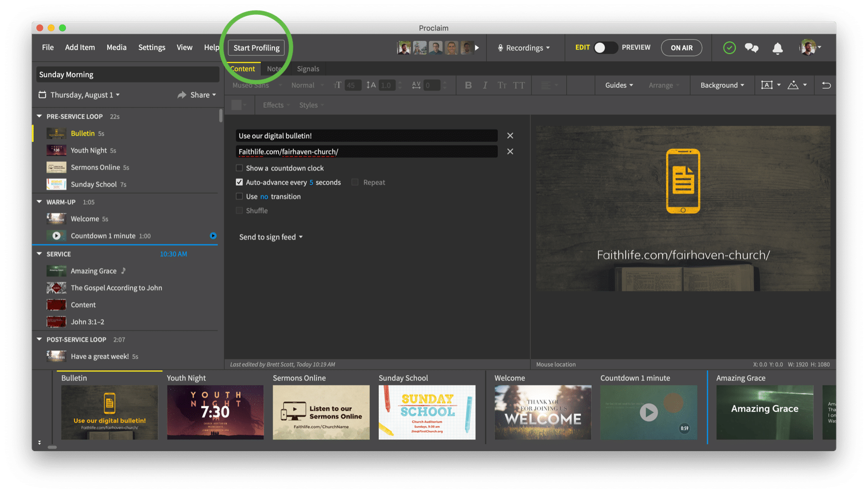Check the 'Use no transition' checkbox
The height and width of the screenshot is (493, 868).
tap(239, 196)
